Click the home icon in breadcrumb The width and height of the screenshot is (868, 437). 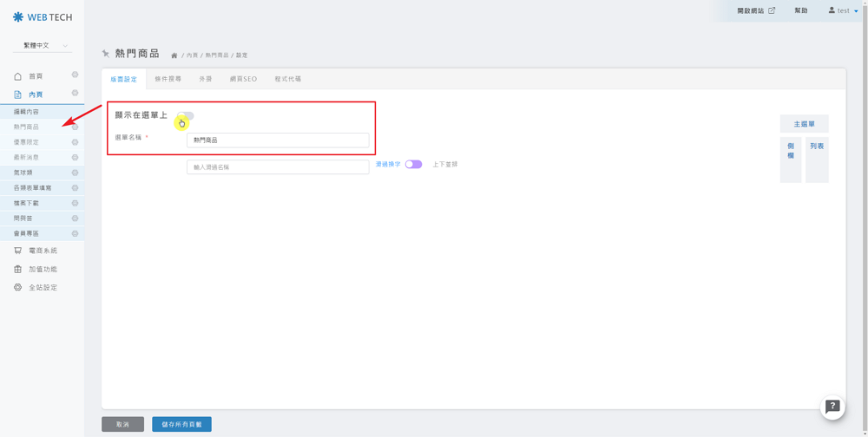(x=174, y=55)
